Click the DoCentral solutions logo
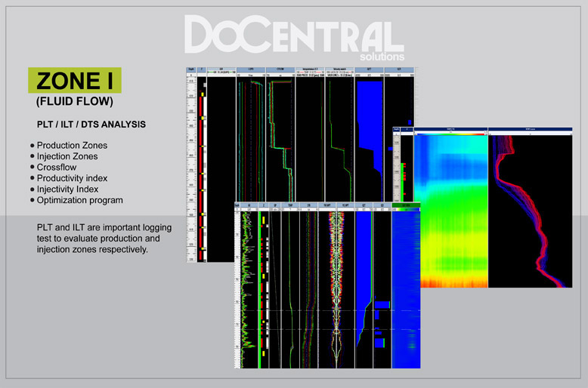This screenshot has height=388, width=588. pos(293,37)
